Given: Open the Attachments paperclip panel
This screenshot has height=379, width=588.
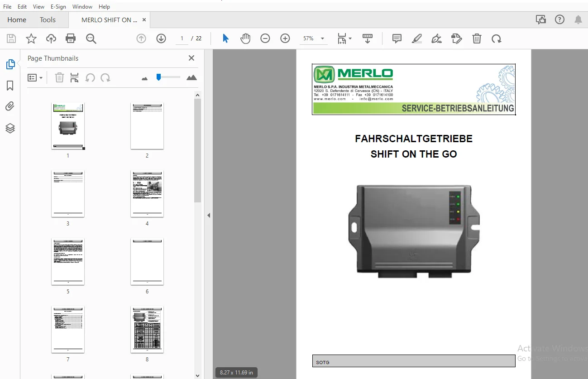Looking at the screenshot, I should (10, 106).
